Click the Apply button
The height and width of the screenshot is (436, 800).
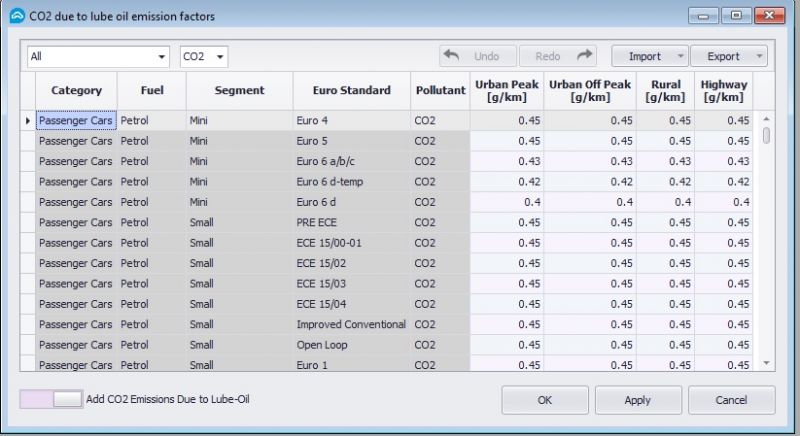638,400
